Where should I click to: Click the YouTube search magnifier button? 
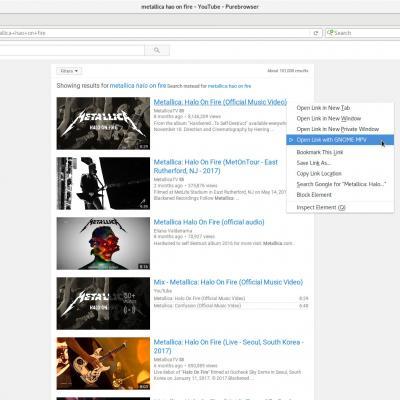(x=157, y=50)
